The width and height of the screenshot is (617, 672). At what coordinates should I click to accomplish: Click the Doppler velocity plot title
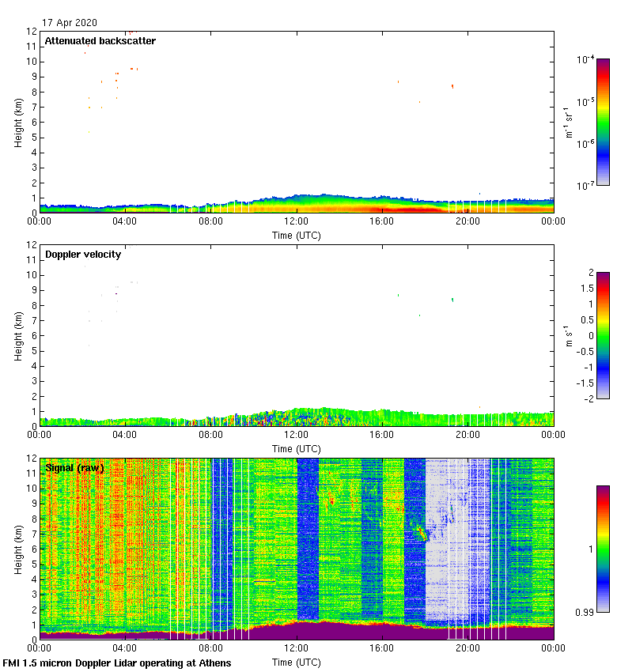pos(82,255)
